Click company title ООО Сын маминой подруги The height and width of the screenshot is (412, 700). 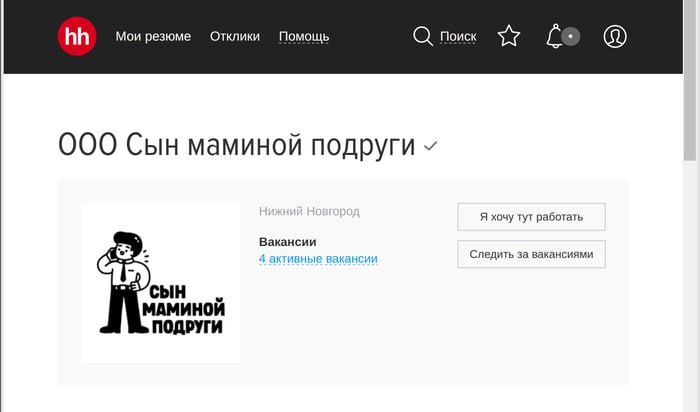coord(237,146)
